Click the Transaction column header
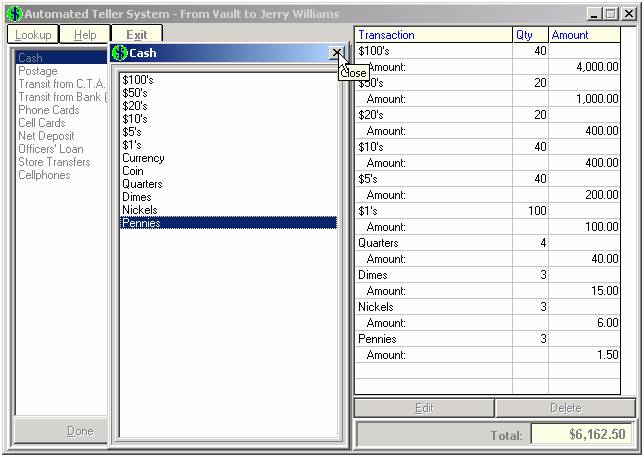The height and width of the screenshot is (457, 644). coord(432,35)
